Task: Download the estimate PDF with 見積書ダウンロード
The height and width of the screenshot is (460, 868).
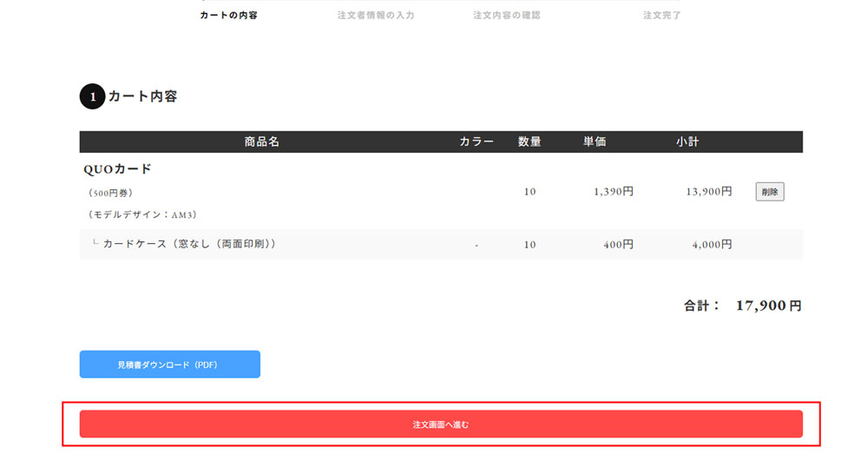Action: [170, 365]
